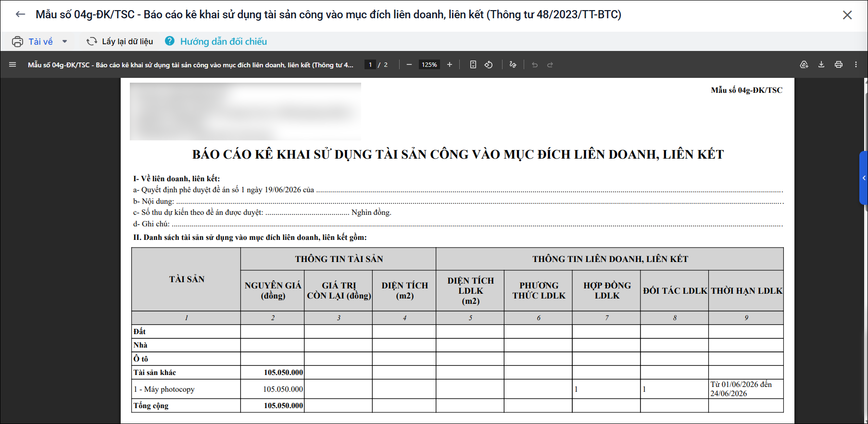Toggle the PDF sidebar menu icon

point(13,64)
